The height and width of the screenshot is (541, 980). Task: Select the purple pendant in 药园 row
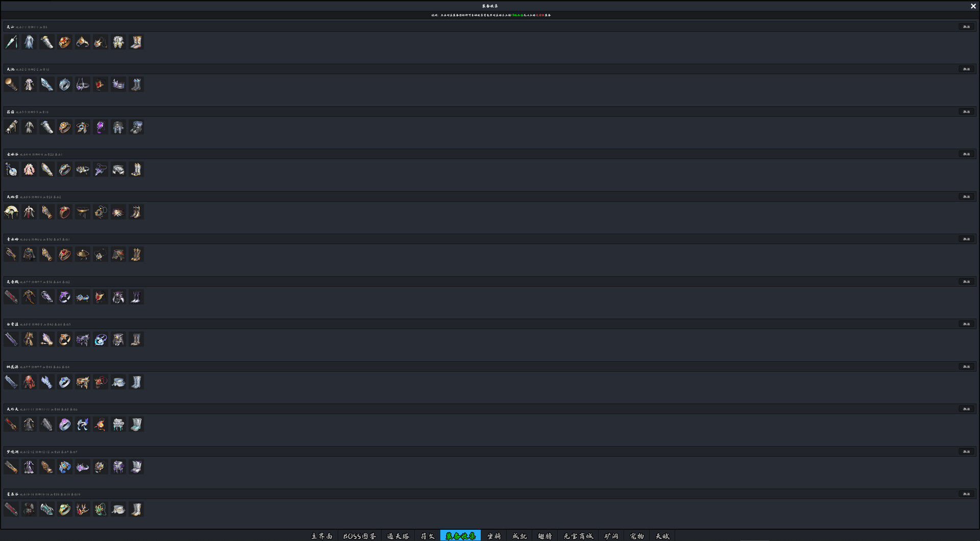click(x=101, y=127)
